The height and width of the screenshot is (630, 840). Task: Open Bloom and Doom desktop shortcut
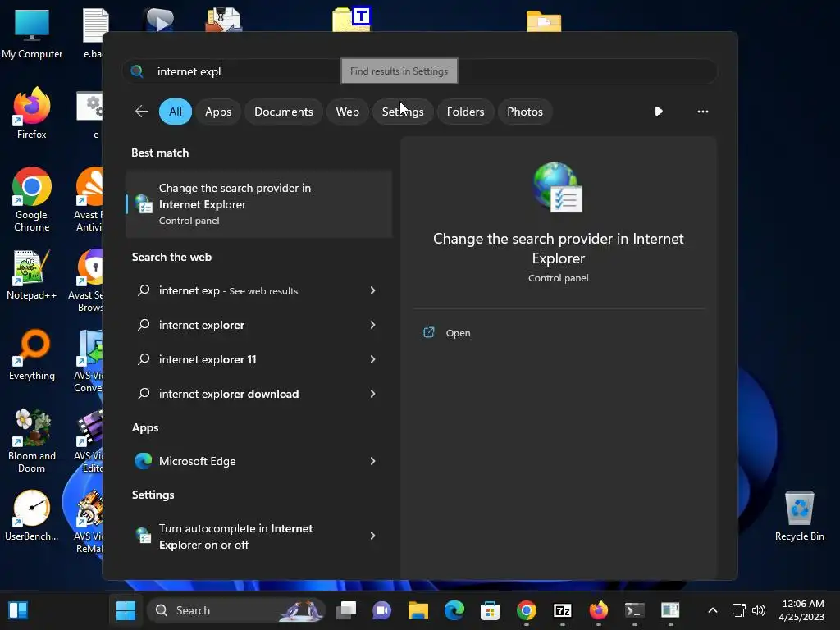32,441
